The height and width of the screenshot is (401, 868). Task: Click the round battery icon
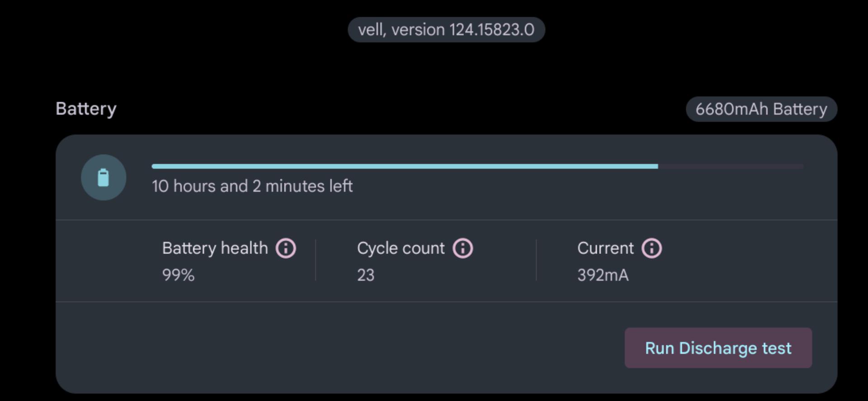[104, 177]
